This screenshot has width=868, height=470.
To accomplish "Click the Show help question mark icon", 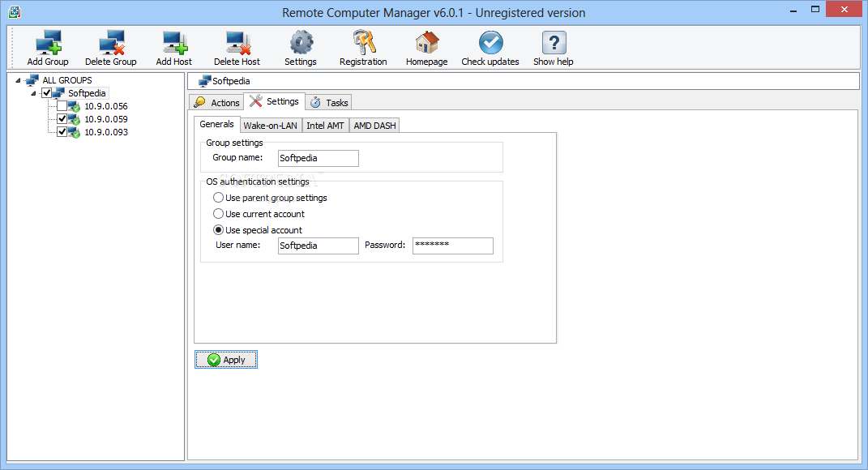I will [554, 43].
